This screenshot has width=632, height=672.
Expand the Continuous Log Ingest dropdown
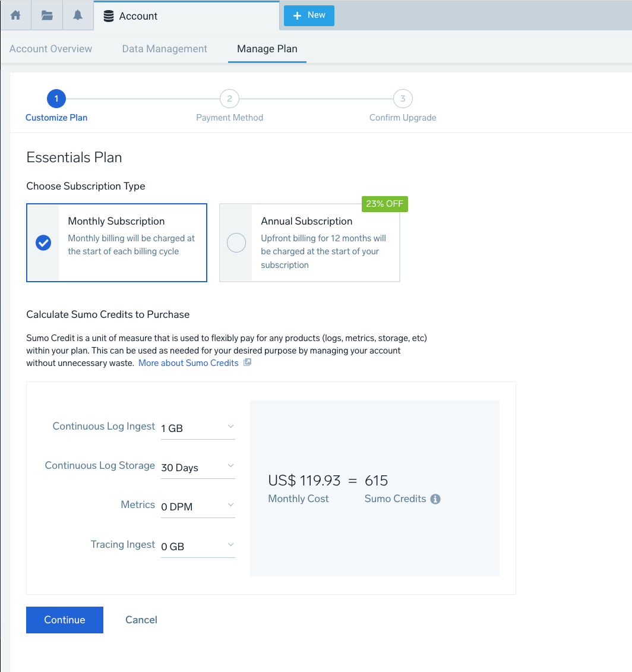[198, 428]
